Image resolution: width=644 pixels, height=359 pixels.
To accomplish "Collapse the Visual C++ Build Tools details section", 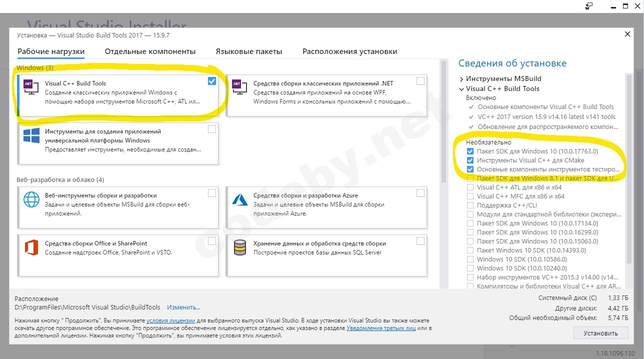I will click(461, 89).
